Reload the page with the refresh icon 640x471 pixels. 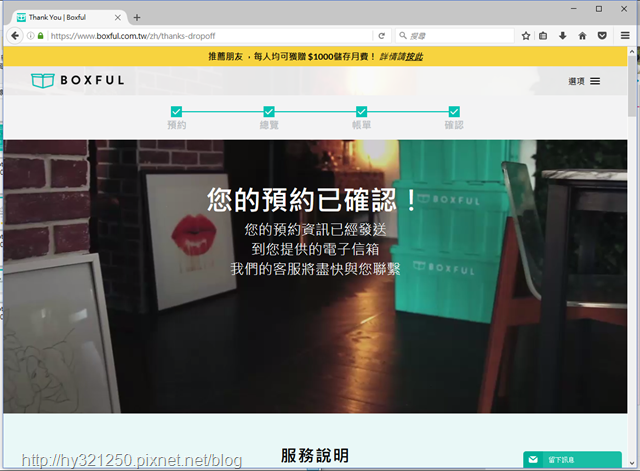382,36
